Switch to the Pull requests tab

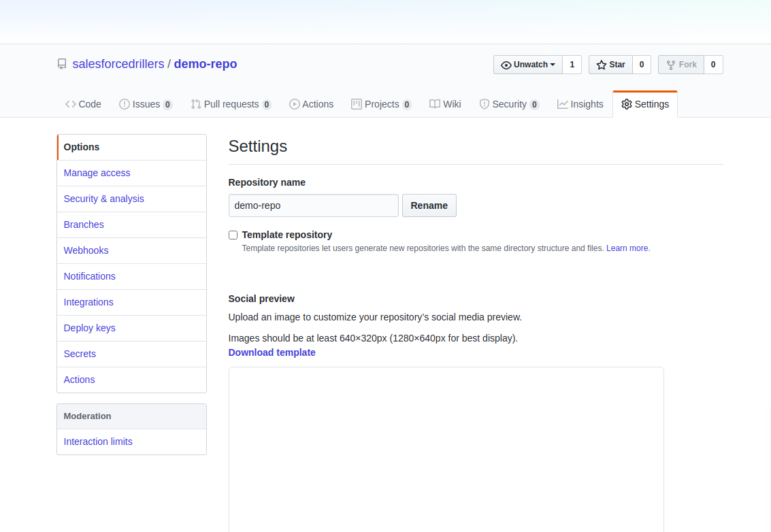coord(231,104)
